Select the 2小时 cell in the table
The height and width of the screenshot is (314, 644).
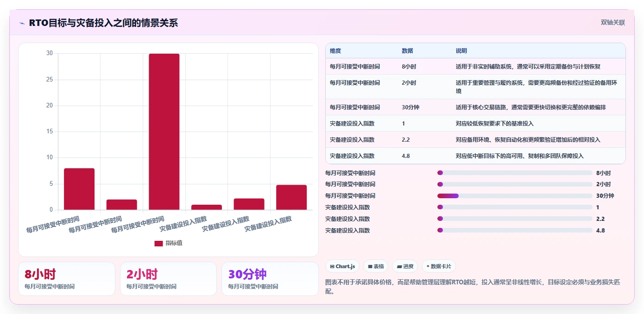409,83
